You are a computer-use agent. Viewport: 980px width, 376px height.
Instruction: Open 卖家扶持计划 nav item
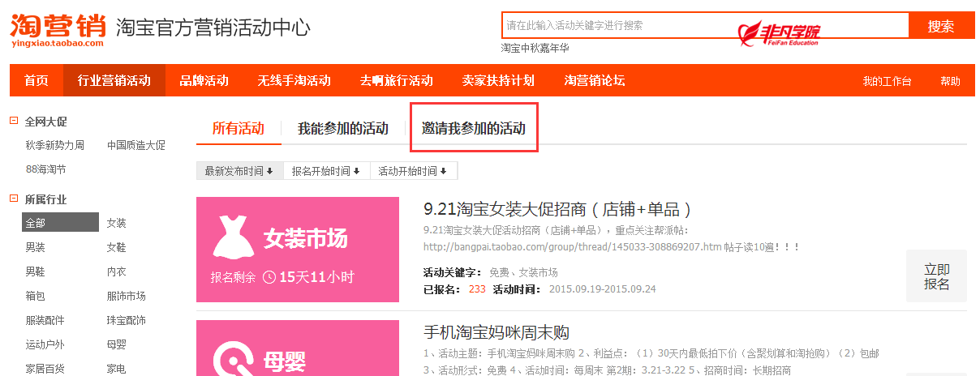click(x=499, y=81)
